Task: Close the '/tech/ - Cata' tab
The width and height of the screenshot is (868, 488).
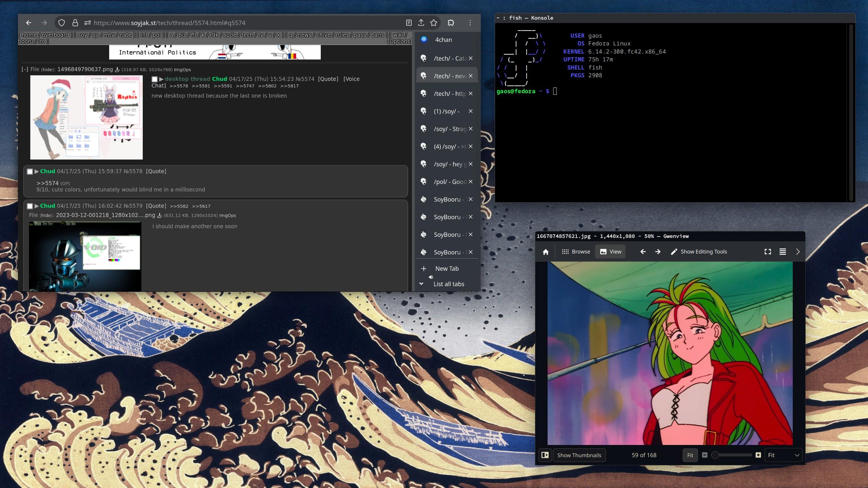Action: (x=471, y=58)
